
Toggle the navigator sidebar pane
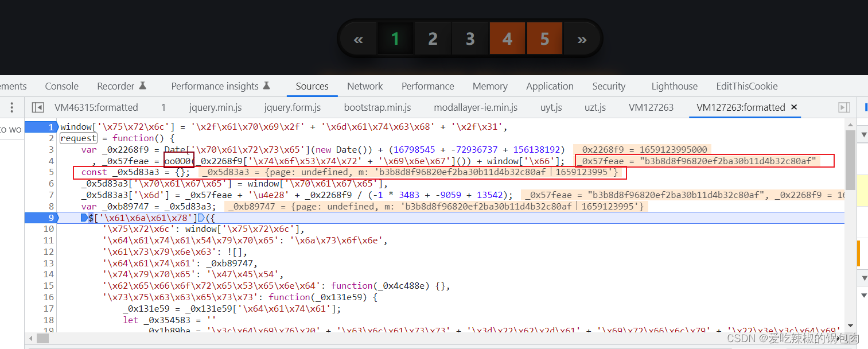click(x=38, y=107)
